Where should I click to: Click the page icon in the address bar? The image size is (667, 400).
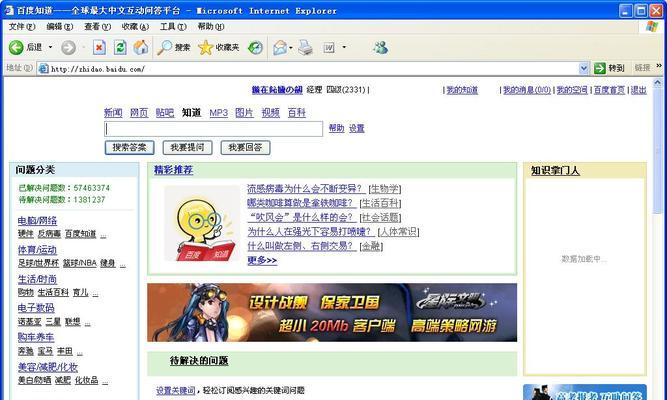(x=43, y=69)
